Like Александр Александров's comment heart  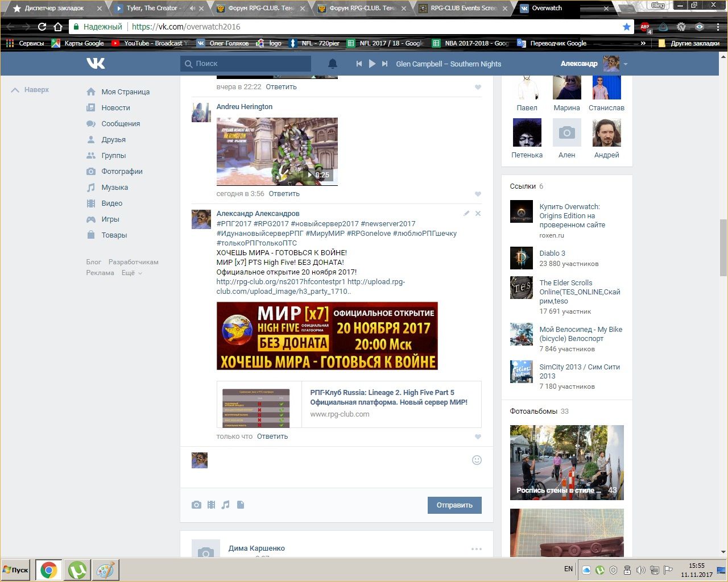point(478,437)
